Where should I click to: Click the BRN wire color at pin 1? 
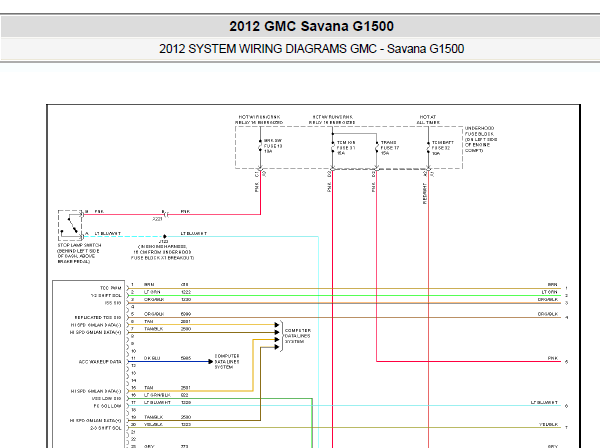tap(149, 285)
